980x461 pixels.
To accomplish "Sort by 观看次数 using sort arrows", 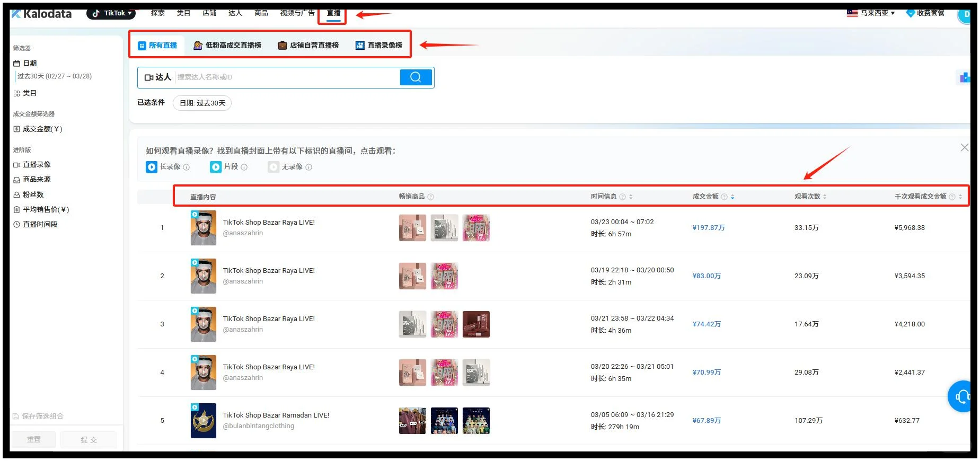I will click(825, 197).
